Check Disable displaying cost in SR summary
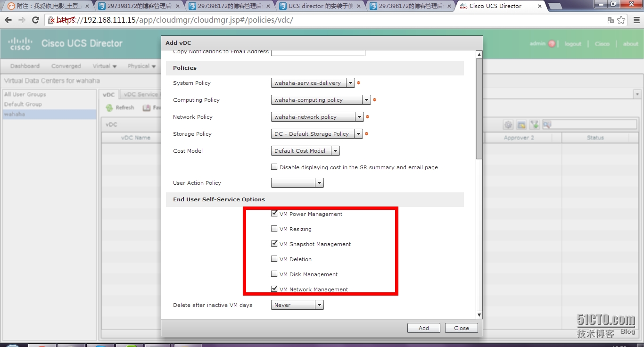Image resolution: width=644 pixels, height=347 pixels. [274, 167]
